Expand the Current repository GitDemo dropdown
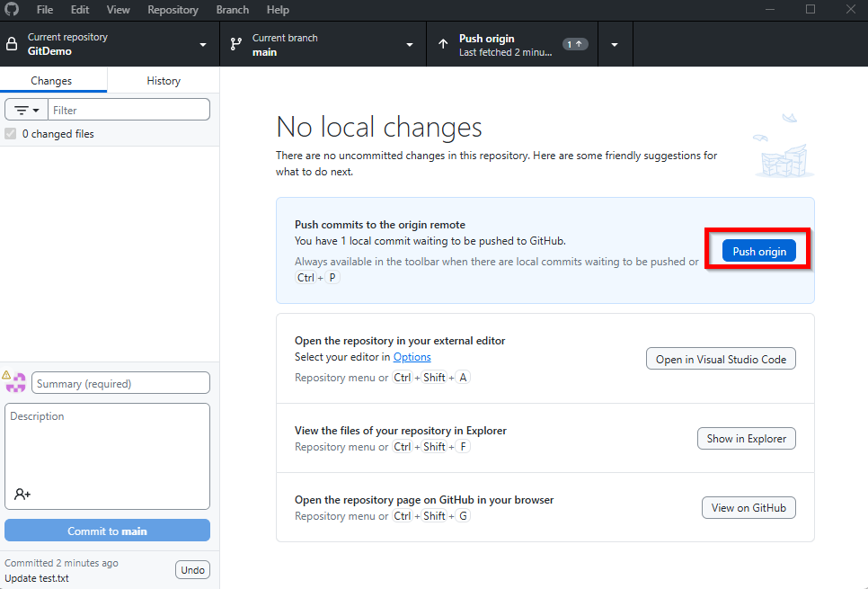The width and height of the screenshot is (868, 589). coord(110,44)
